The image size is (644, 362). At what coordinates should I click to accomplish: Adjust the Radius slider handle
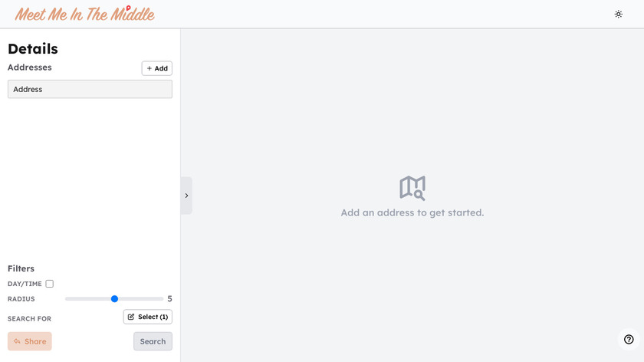pyautogui.click(x=114, y=299)
